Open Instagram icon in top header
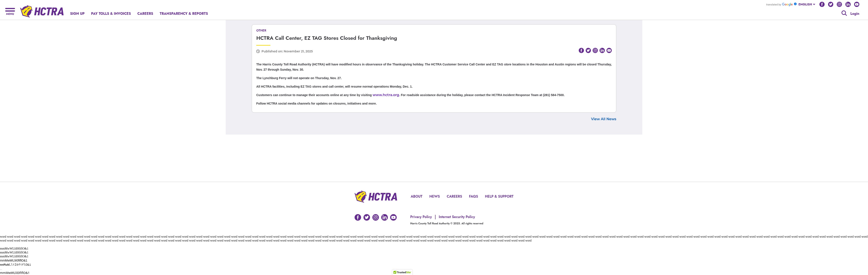The height and width of the screenshot is (275, 868). [x=839, y=4]
